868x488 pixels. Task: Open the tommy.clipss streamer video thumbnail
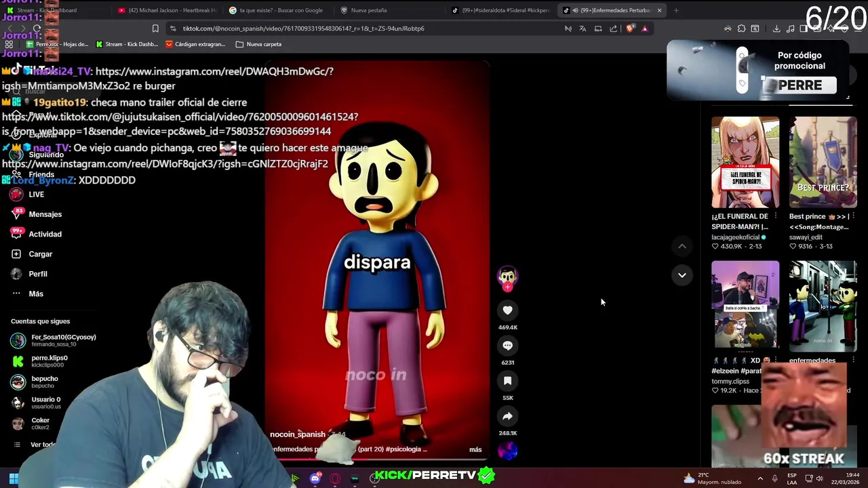click(745, 305)
